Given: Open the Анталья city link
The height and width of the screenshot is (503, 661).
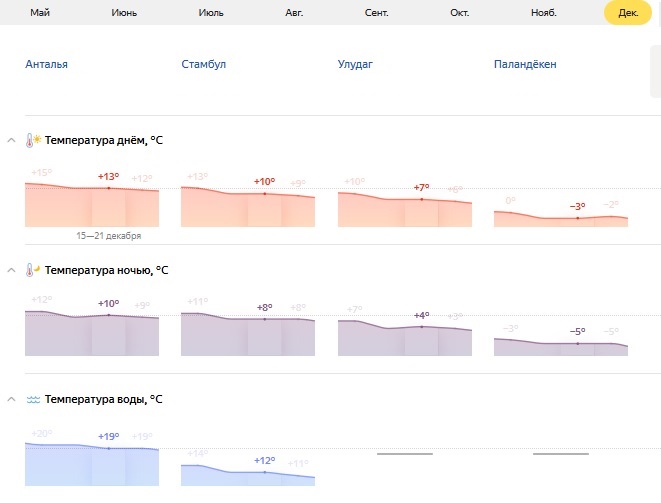Looking at the screenshot, I should point(46,64).
